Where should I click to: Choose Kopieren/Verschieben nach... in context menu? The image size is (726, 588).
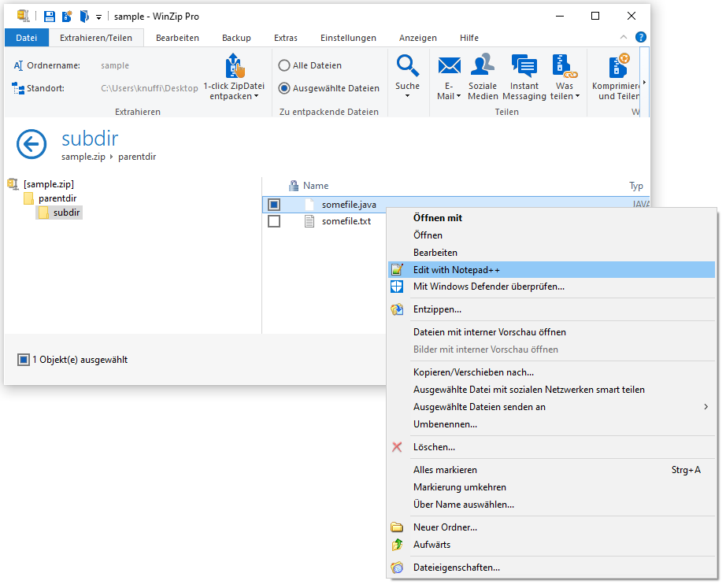tap(551, 372)
